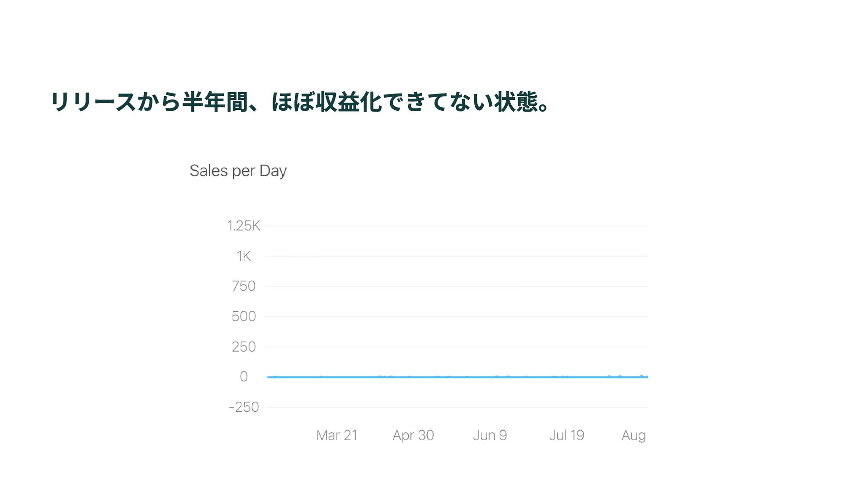This screenshot has height=488, width=868.
Task: Click the 1K y-axis label
Action: pyautogui.click(x=243, y=256)
